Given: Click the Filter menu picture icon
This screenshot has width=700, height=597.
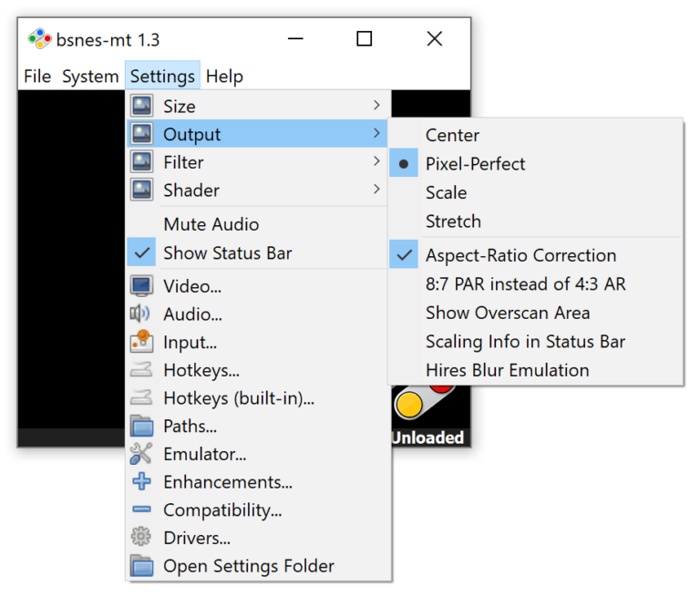Looking at the screenshot, I should [141, 161].
